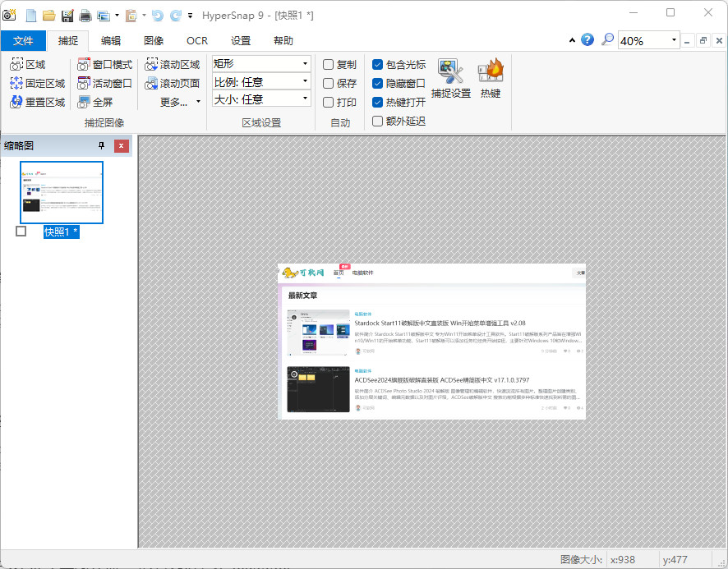Select the 快照1 snapshot thumbnail
Screen dimensions: 728x569
point(62,193)
